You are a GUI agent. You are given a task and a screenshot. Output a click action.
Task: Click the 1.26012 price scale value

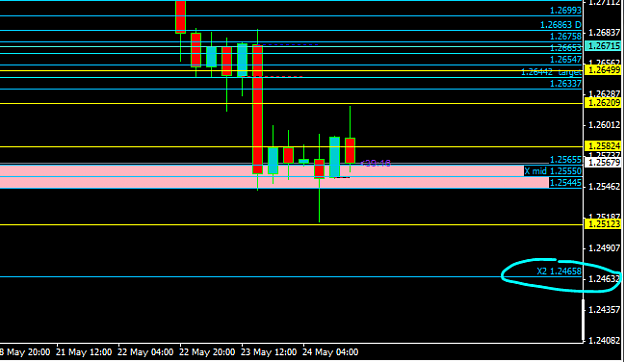(604, 125)
